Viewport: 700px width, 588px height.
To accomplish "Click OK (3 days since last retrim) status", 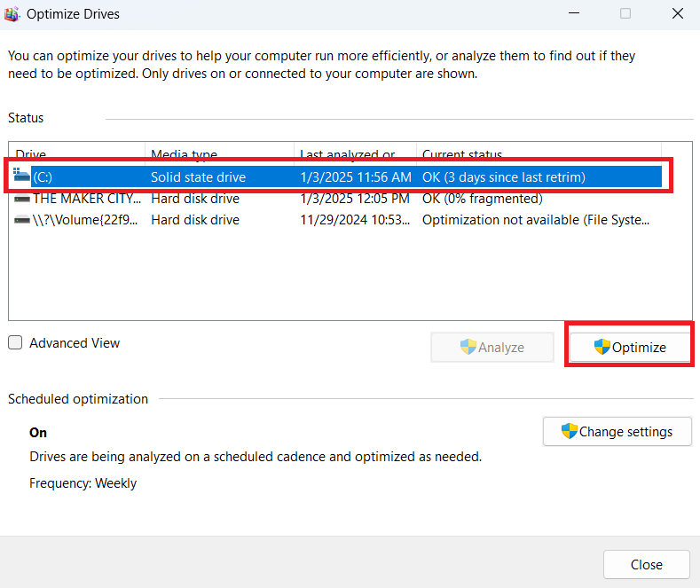I will [504, 177].
